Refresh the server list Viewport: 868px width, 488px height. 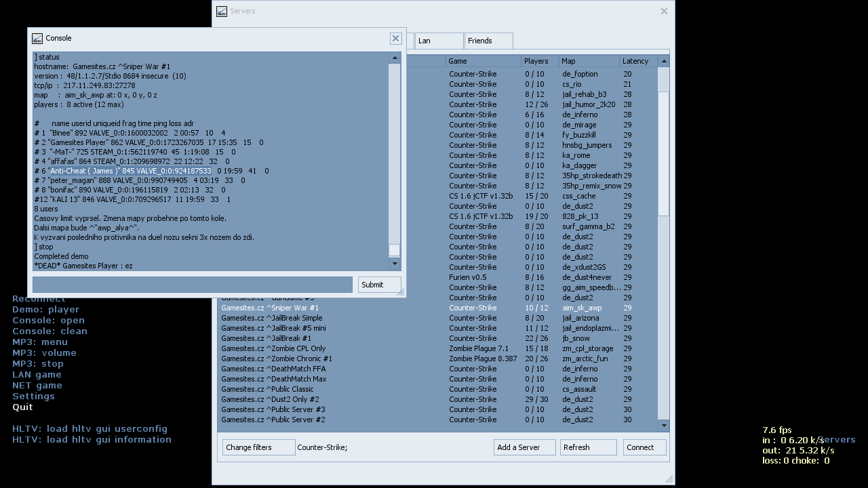click(587, 447)
